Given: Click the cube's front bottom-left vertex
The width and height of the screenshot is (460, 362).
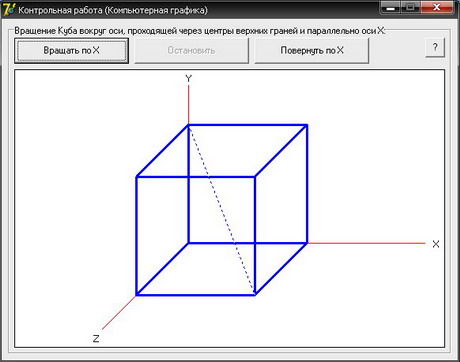Looking at the screenshot, I should coord(137,295).
